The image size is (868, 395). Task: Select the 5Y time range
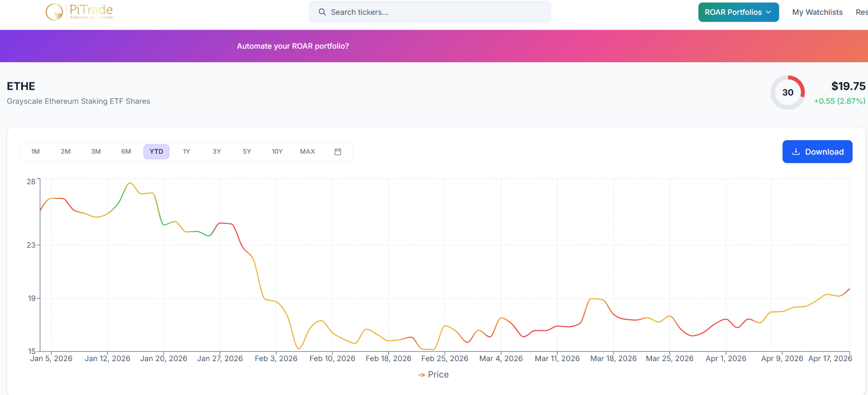click(247, 152)
